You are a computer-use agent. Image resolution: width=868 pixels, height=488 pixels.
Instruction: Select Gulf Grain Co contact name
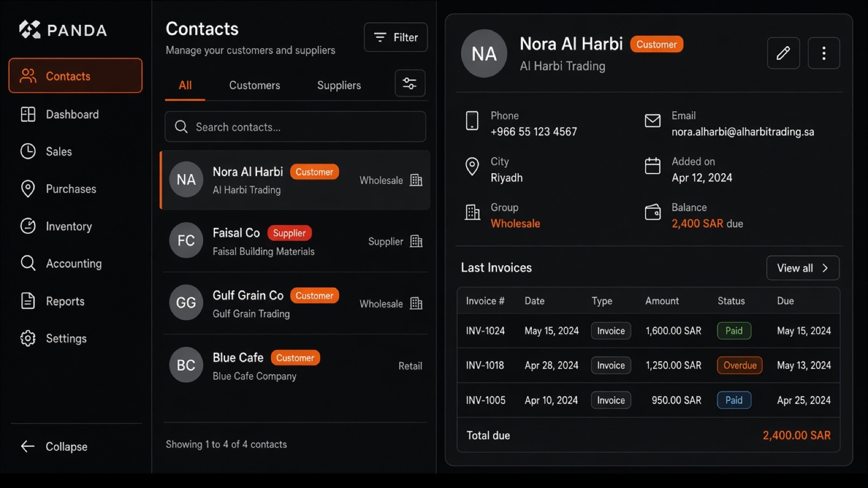coord(248,296)
